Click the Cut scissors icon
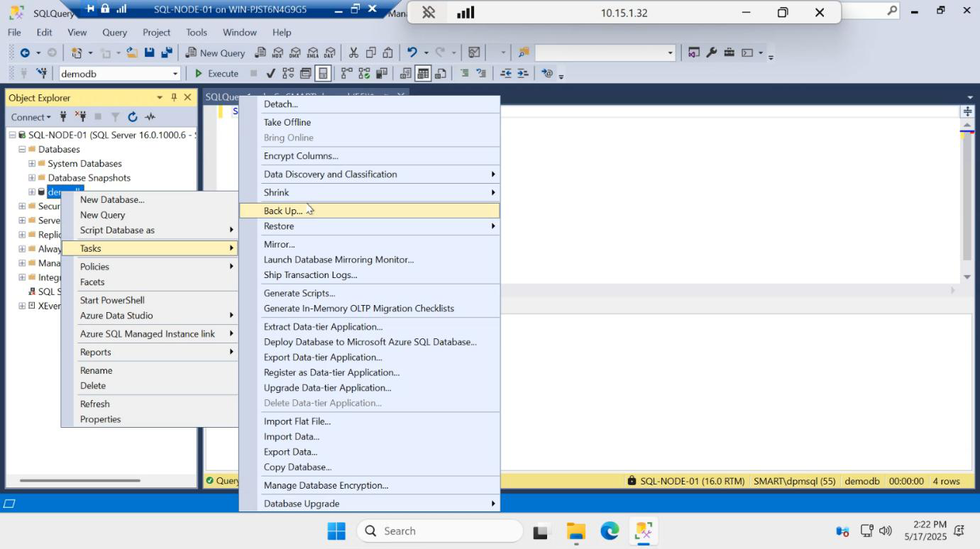This screenshot has height=549, width=980. 353,52
